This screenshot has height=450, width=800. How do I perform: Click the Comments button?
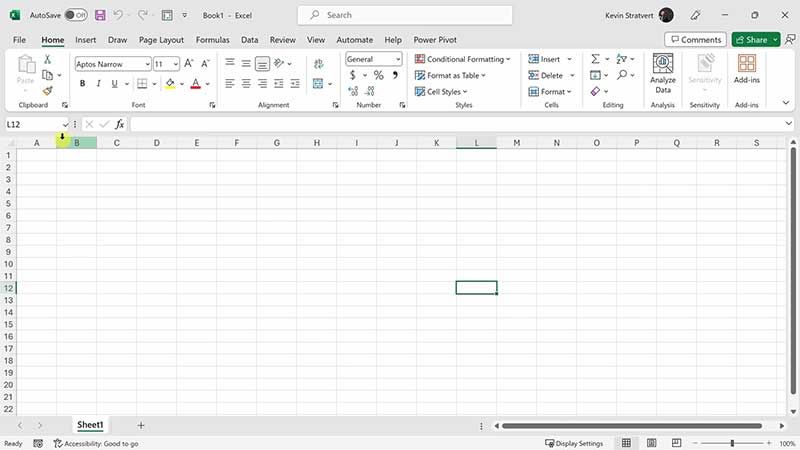[695, 39]
